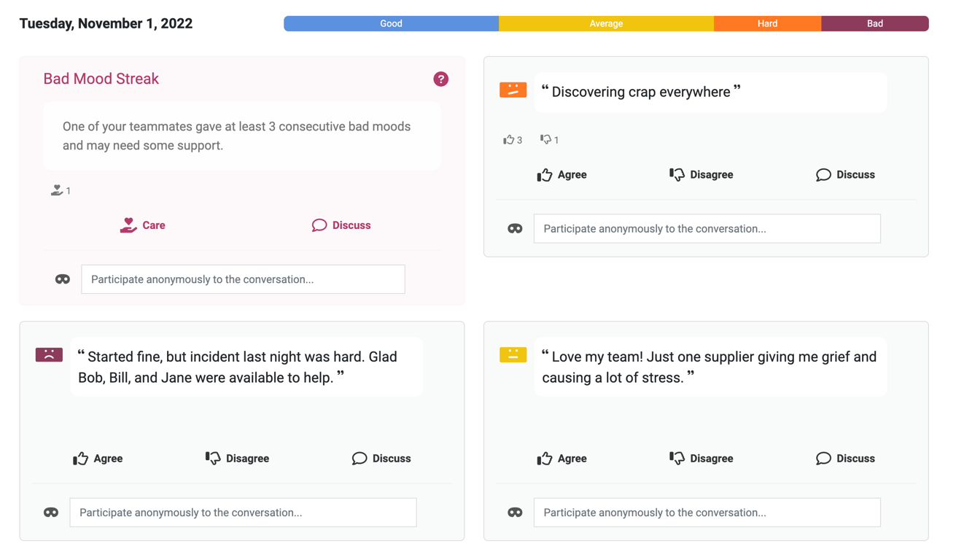This screenshot has width=956, height=560.
Task: Click the orange hard mood face icon
Action: [x=513, y=90]
